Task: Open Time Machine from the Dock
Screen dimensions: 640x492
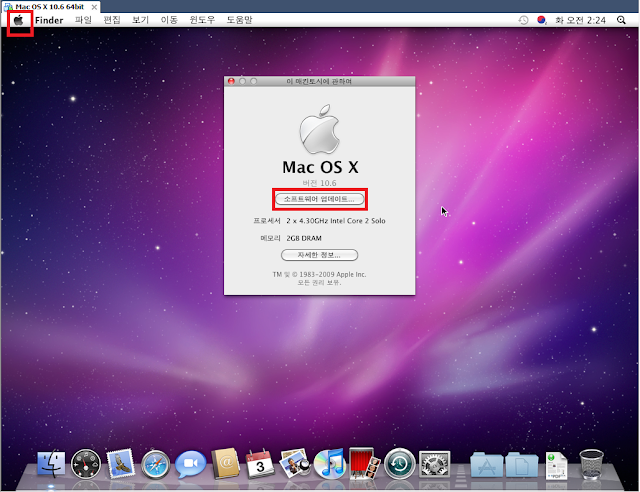Action: click(x=400, y=464)
